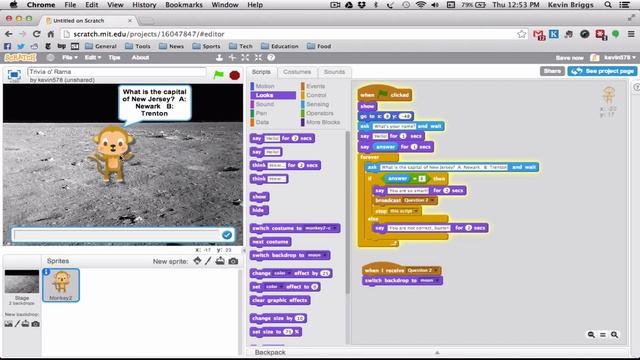The width and height of the screenshot is (640, 360).
Task: Reload the page in Chrome
Action: [36, 34]
